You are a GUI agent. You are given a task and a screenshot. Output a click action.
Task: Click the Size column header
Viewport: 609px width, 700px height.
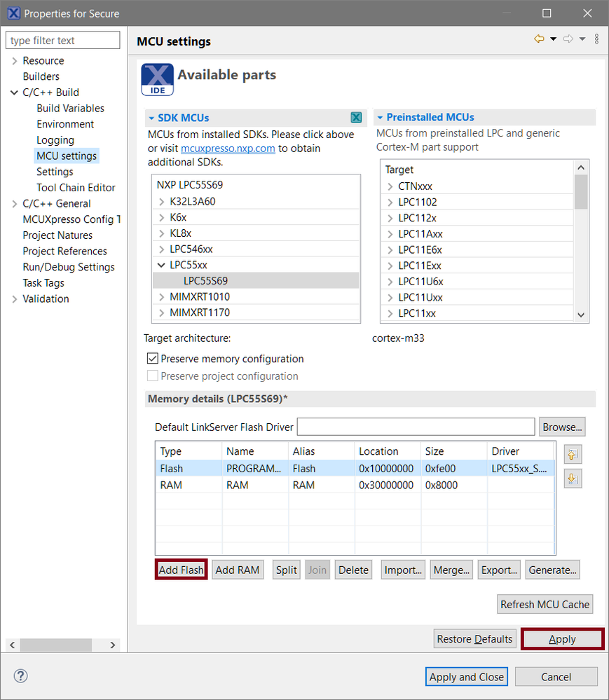click(x=453, y=451)
